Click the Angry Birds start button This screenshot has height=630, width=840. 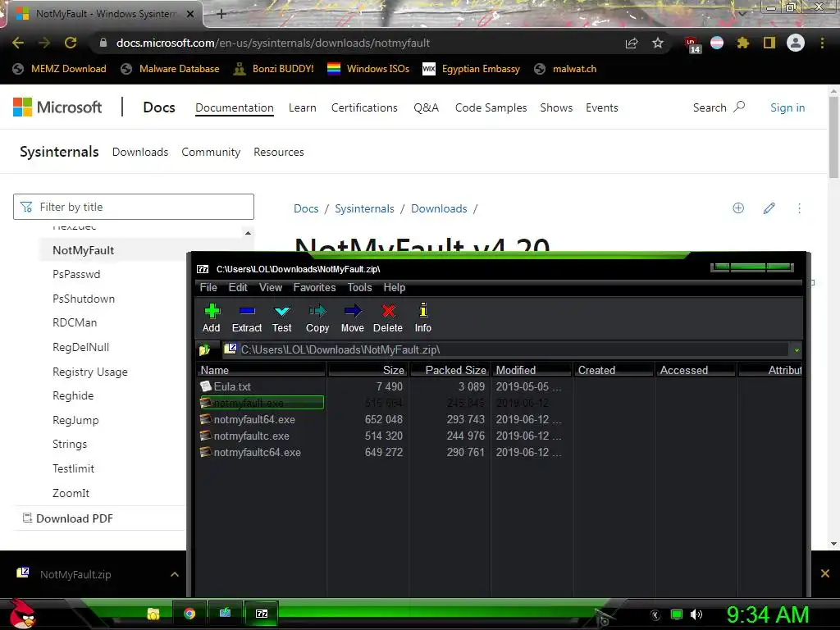[x=22, y=614]
